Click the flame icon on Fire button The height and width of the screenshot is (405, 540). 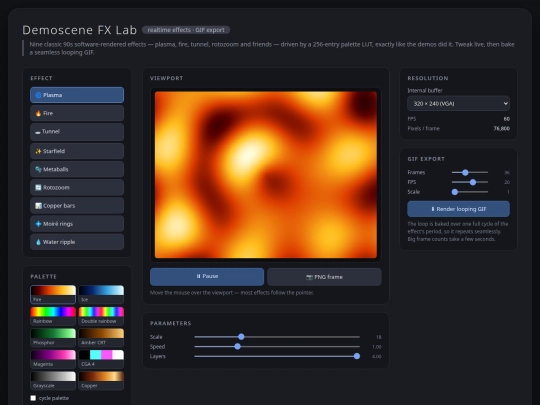38,113
